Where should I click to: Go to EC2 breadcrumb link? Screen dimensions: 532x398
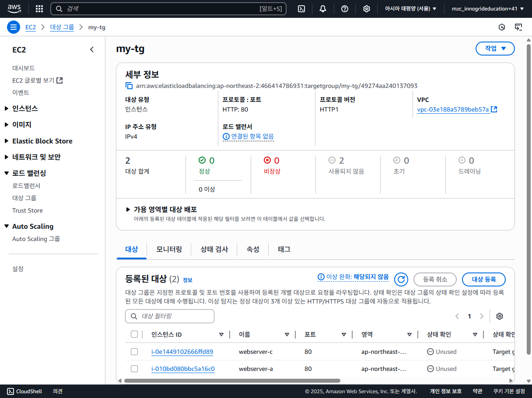tap(31, 27)
